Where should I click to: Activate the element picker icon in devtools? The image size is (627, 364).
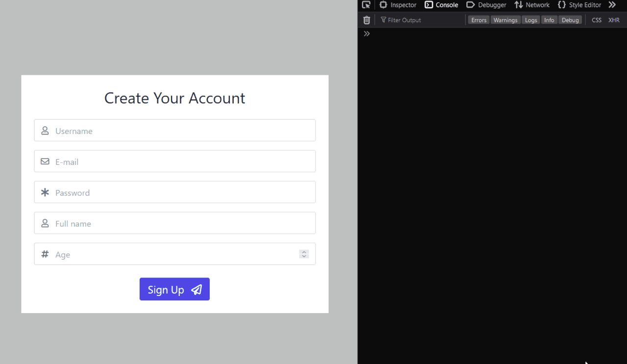point(366,5)
